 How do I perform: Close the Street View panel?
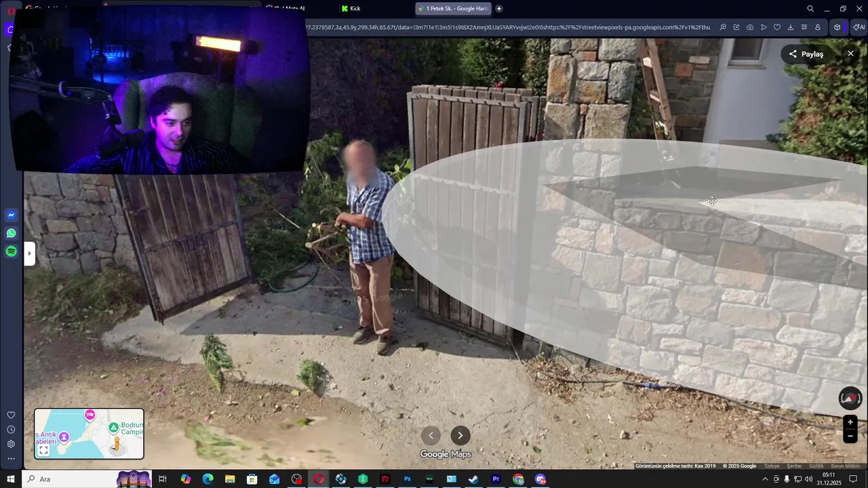coord(850,54)
